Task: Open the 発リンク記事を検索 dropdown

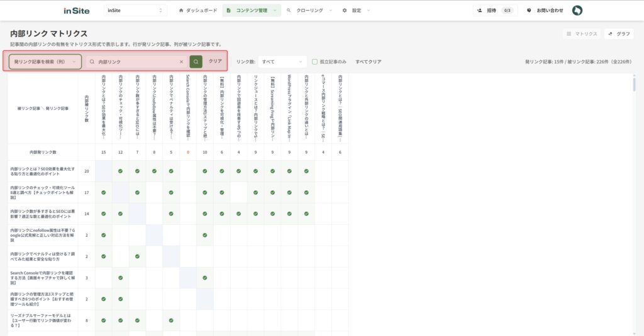Action: coord(45,62)
